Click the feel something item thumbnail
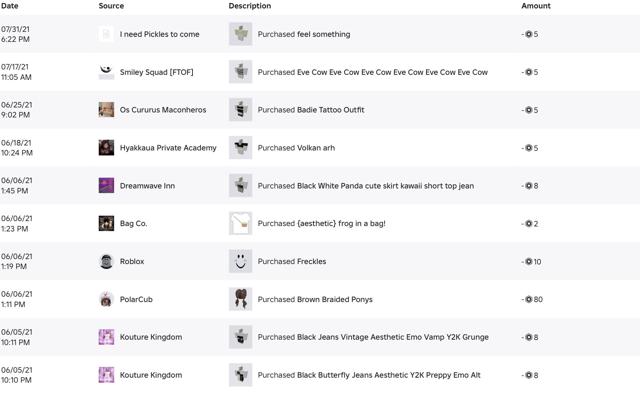This screenshot has height=398, width=640. click(240, 34)
